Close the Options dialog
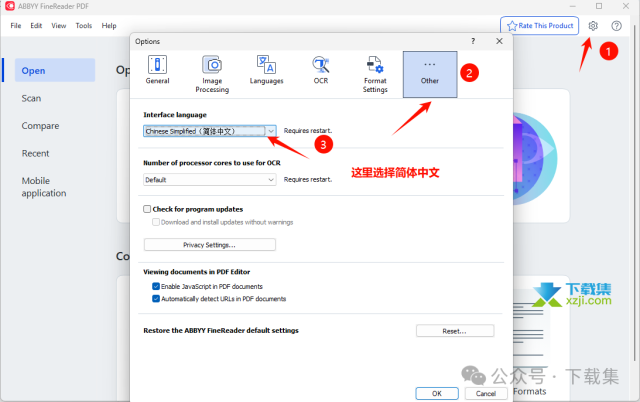 [499, 41]
